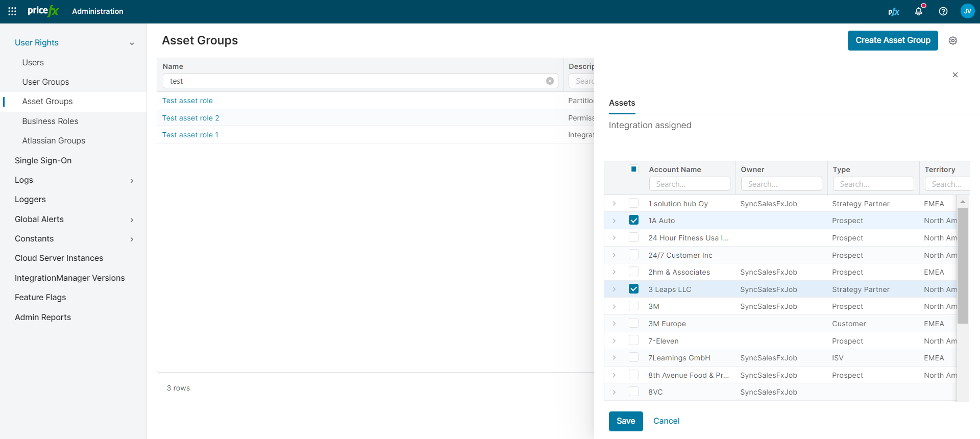Open the table settings gear icon
Image resolution: width=980 pixels, height=439 pixels.
tap(953, 41)
